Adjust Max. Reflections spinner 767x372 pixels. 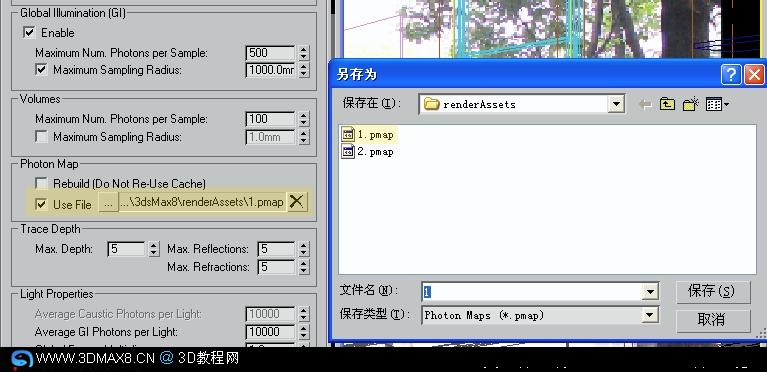(304, 249)
